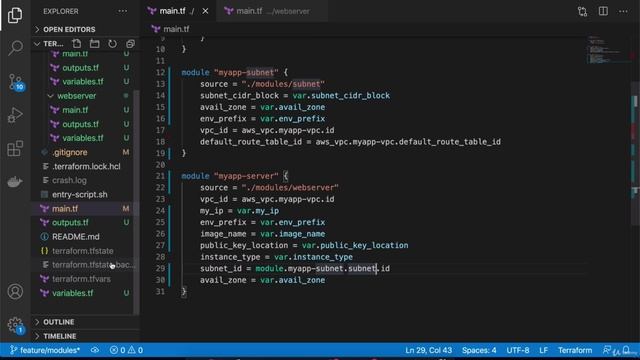Open the Accounts menu icon

click(15, 291)
